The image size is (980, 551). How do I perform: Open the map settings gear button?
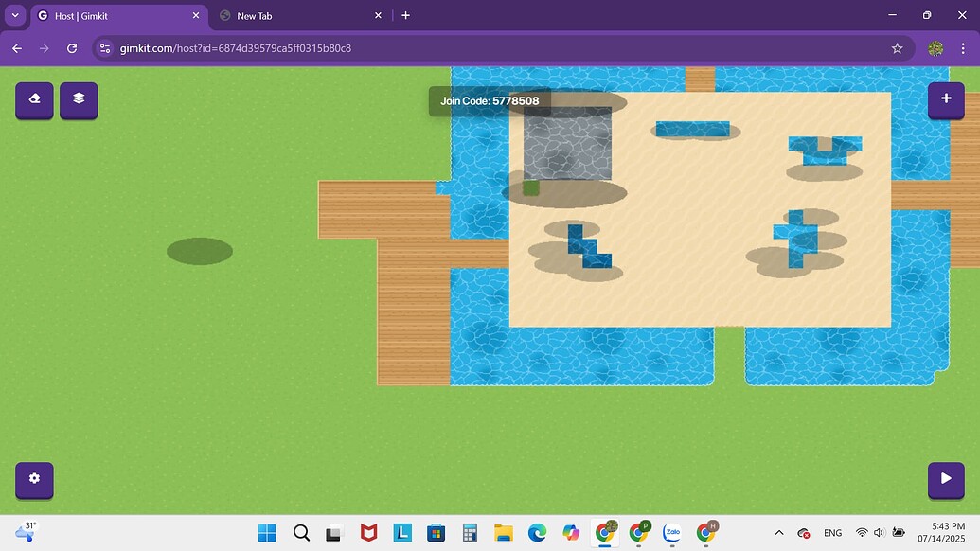[34, 479]
